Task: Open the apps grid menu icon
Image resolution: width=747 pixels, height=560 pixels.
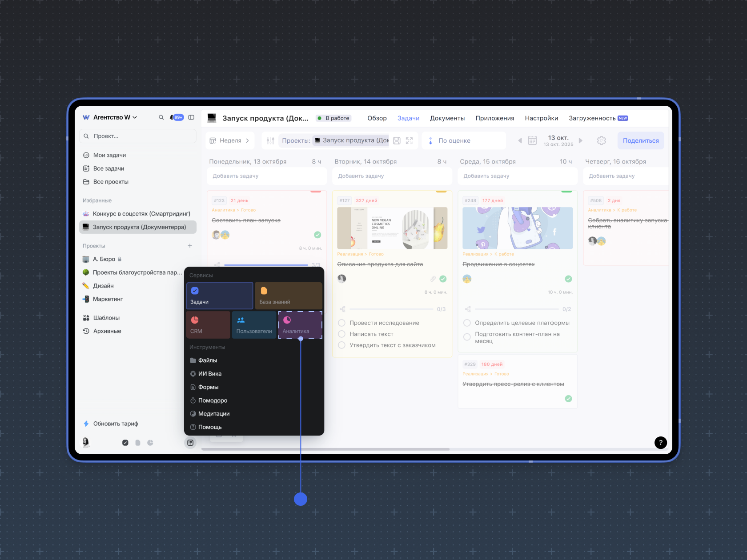Action: pyautogui.click(x=190, y=443)
